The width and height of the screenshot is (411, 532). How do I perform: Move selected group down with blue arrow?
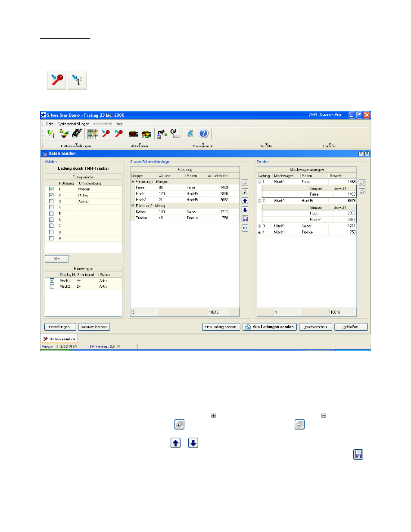[245, 210]
